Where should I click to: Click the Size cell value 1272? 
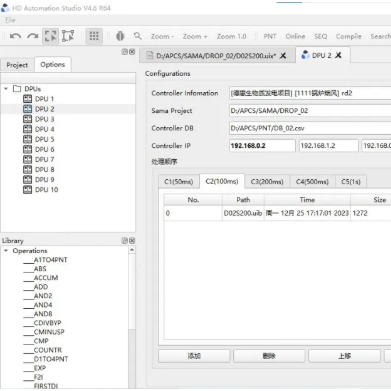(x=360, y=213)
